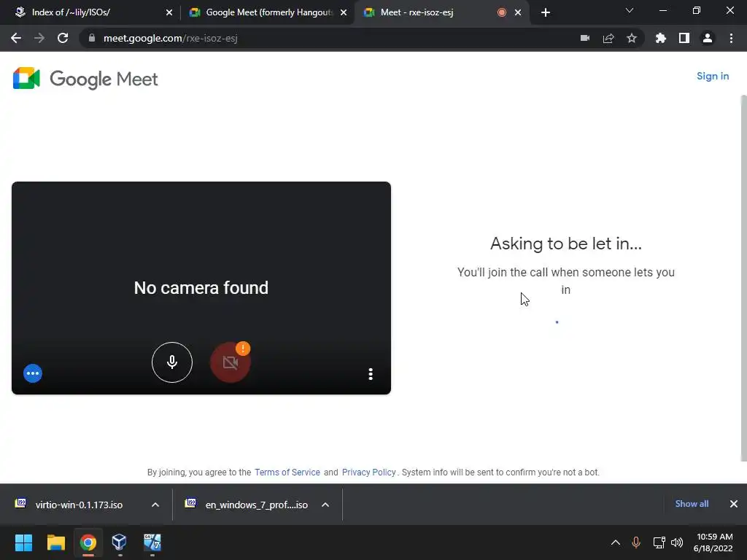Share this page icon
747x560 pixels.
tap(608, 38)
